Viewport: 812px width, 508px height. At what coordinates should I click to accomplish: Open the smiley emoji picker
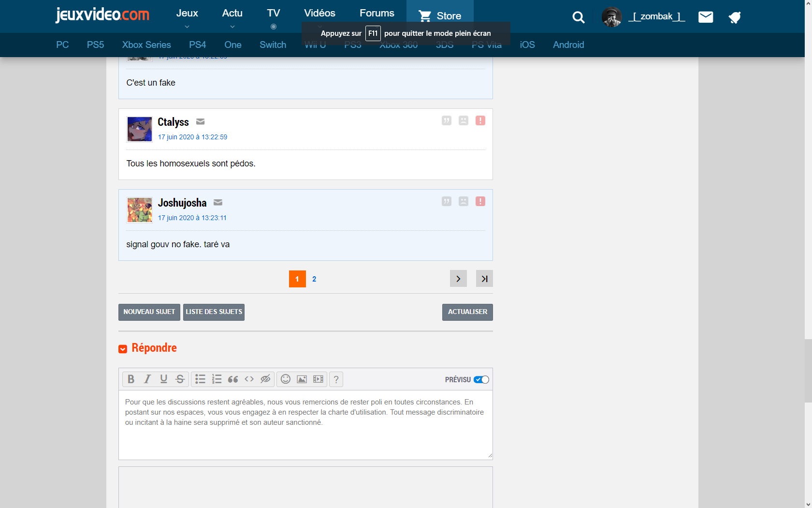point(286,379)
